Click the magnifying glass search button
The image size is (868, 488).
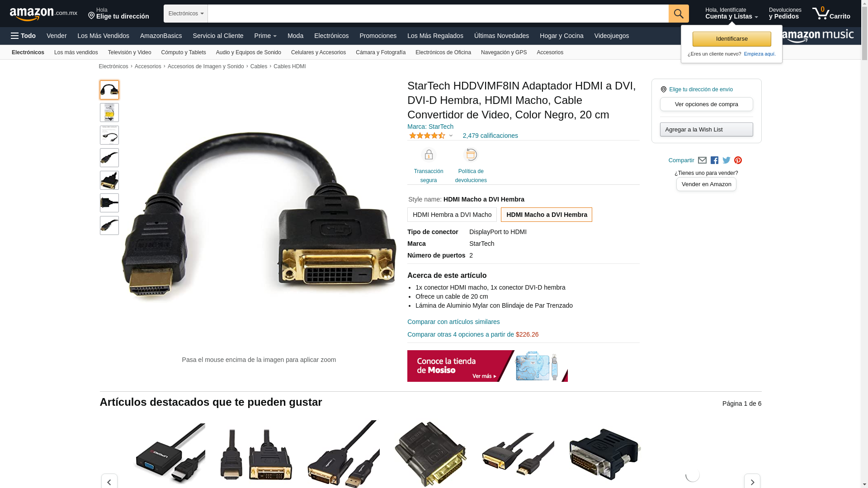tap(679, 14)
